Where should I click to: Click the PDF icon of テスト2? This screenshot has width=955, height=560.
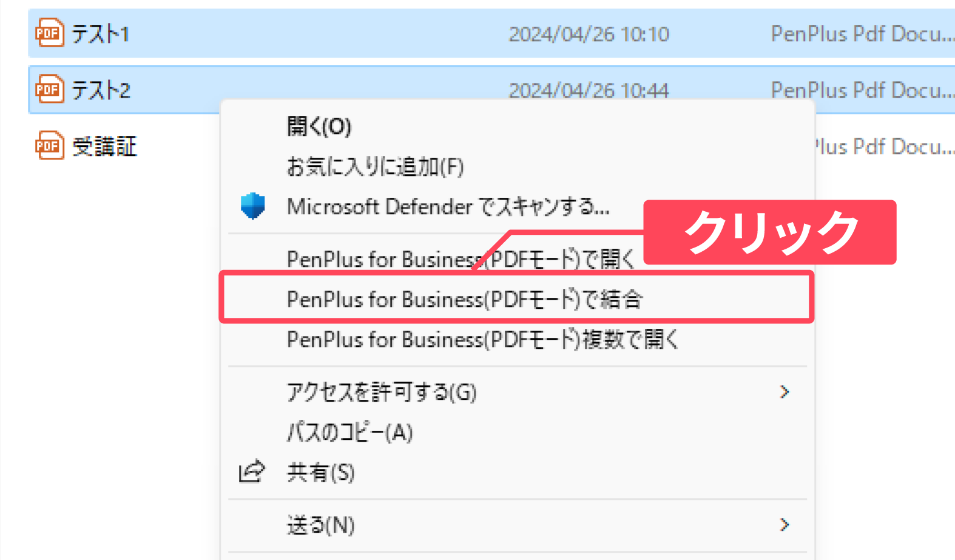coord(49,89)
